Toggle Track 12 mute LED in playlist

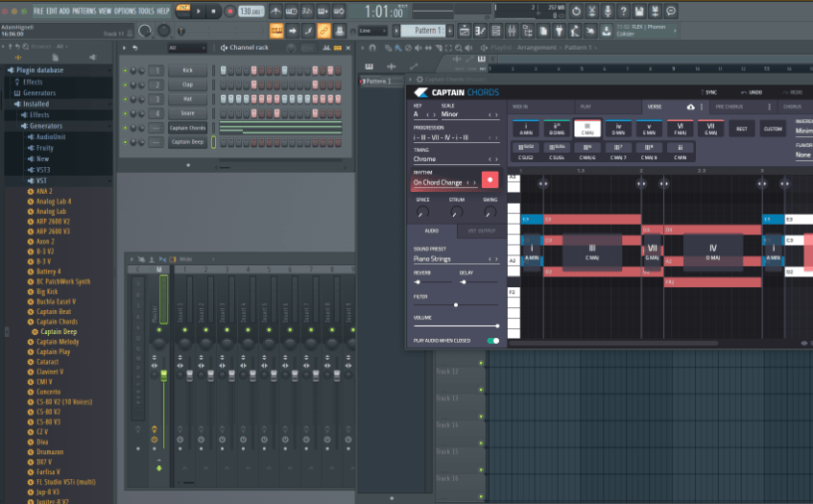coord(481,363)
